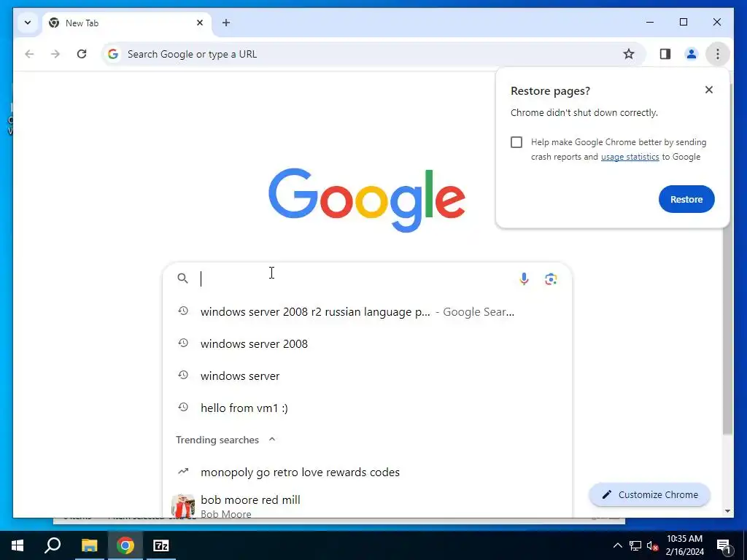The height and width of the screenshot is (560, 747).
Task: Click the muted volume tray icon
Action: 653,545
